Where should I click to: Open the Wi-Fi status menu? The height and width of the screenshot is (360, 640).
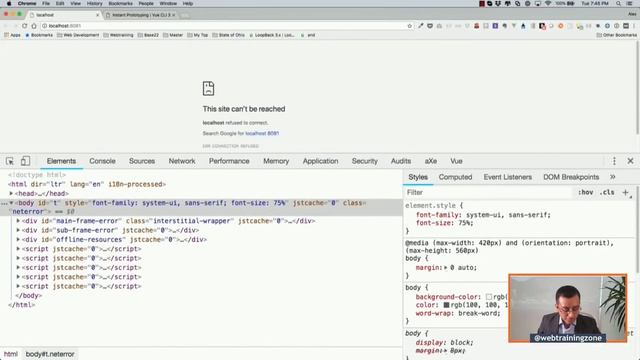click(548, 3)
